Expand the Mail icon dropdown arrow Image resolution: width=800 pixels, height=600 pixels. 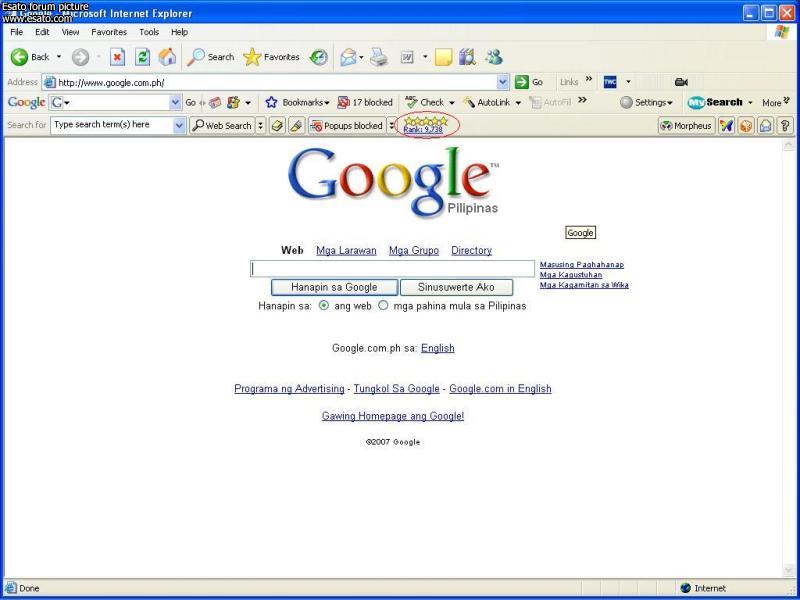361,57
